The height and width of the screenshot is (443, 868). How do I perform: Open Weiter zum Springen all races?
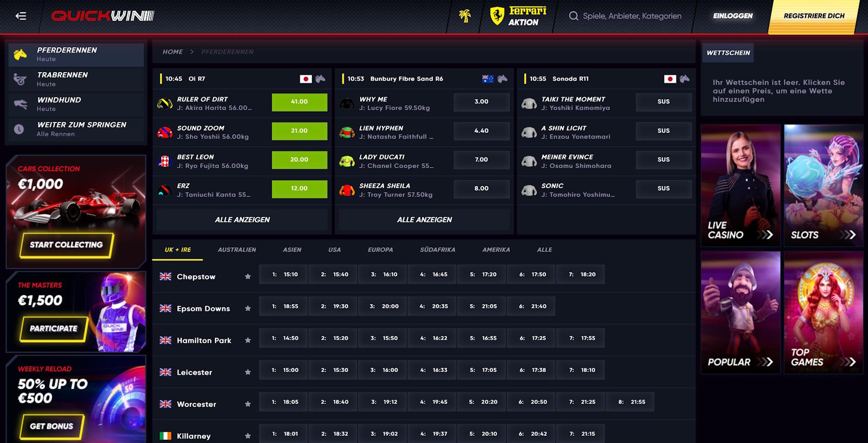(76, 129)
